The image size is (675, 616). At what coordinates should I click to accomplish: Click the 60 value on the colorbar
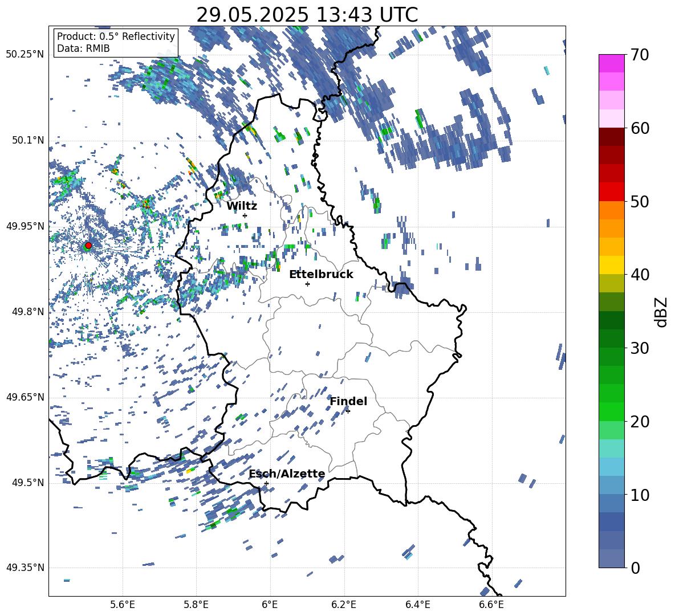640,128
